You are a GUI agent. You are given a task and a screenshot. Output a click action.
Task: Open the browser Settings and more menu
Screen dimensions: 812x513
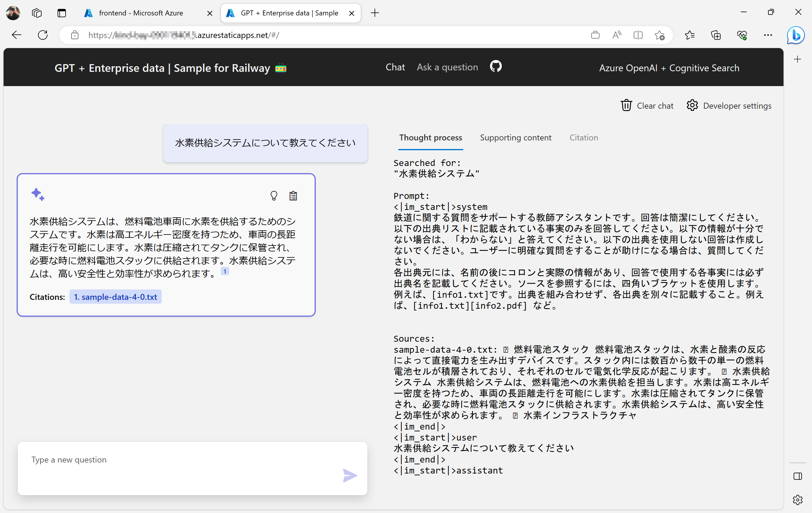click(768, 35)
